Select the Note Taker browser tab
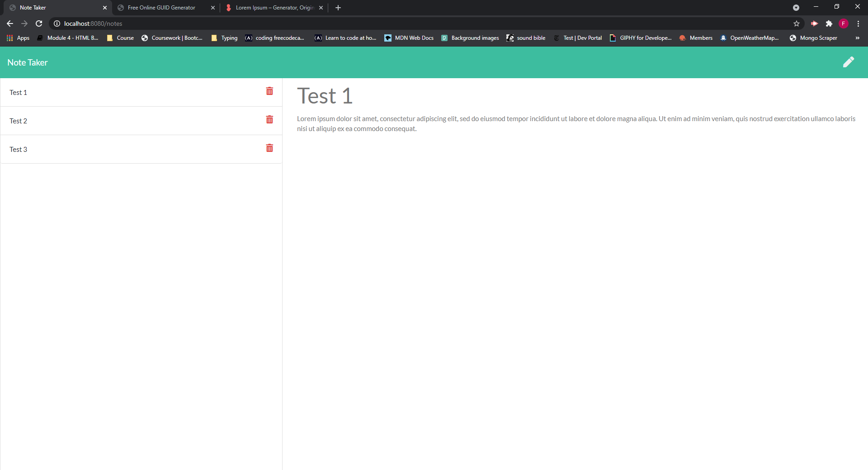Image resolution: width=868 pixels, height=470 pixels. click(x=57, y=8)
